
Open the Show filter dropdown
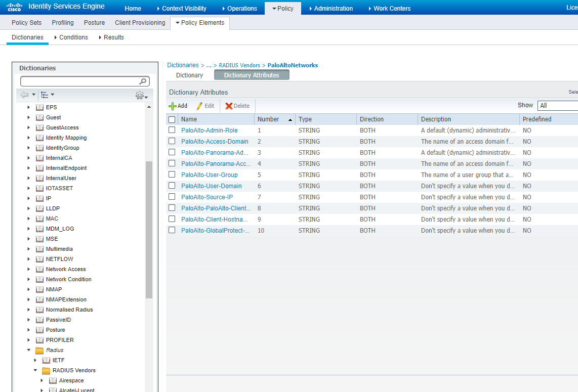[557, 106]
